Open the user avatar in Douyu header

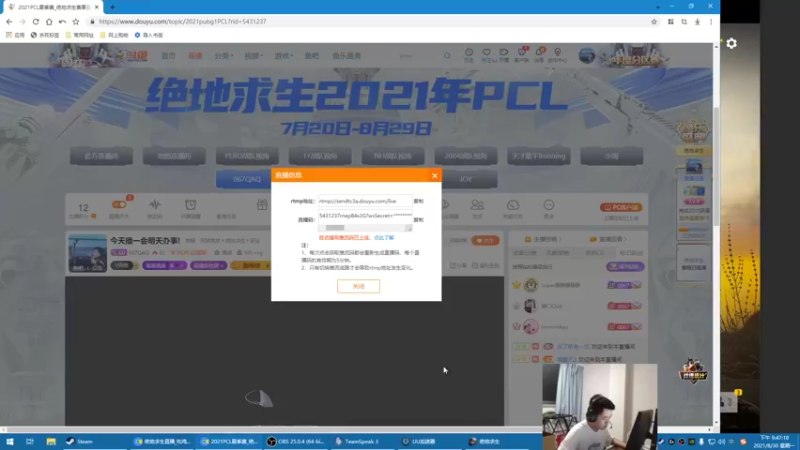587,55
